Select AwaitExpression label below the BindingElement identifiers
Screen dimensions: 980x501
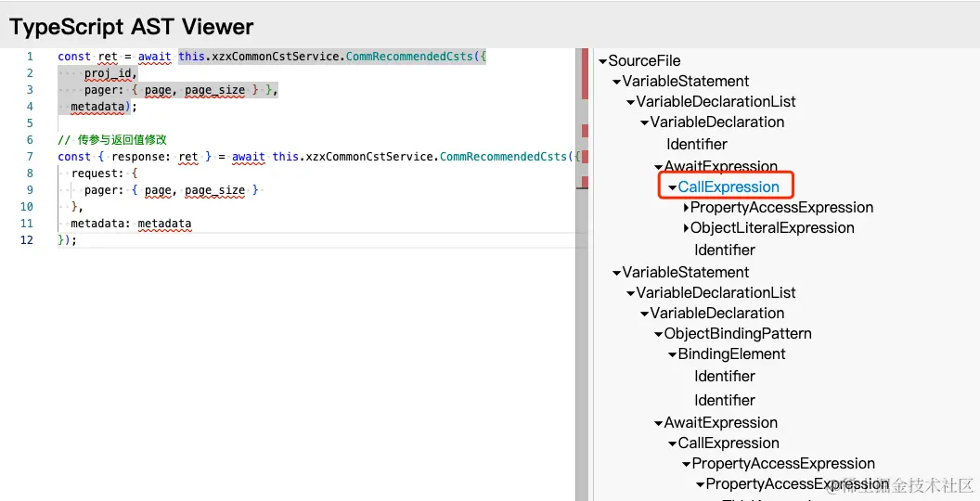pos(721,422)
